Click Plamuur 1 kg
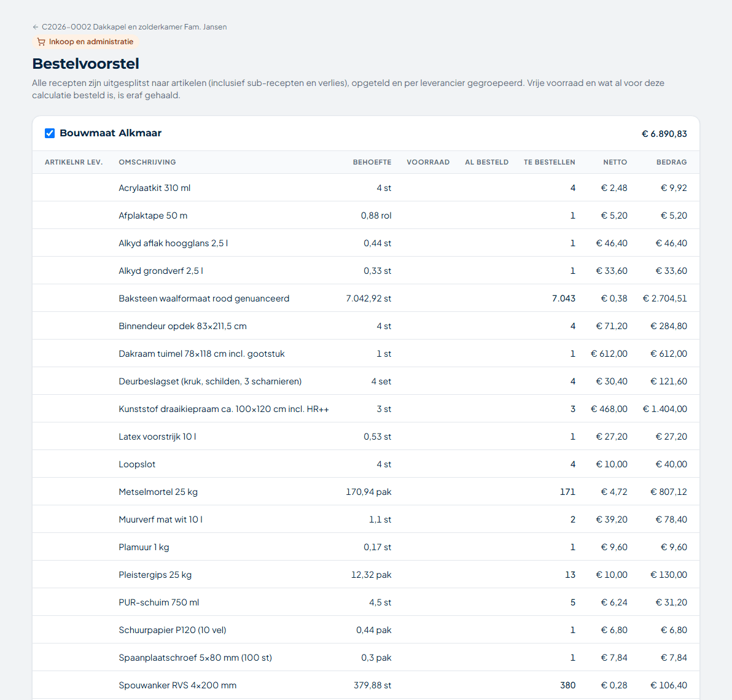Image resolution: width=732 pixels, height=700 pixels. click(x=144, y=547)
